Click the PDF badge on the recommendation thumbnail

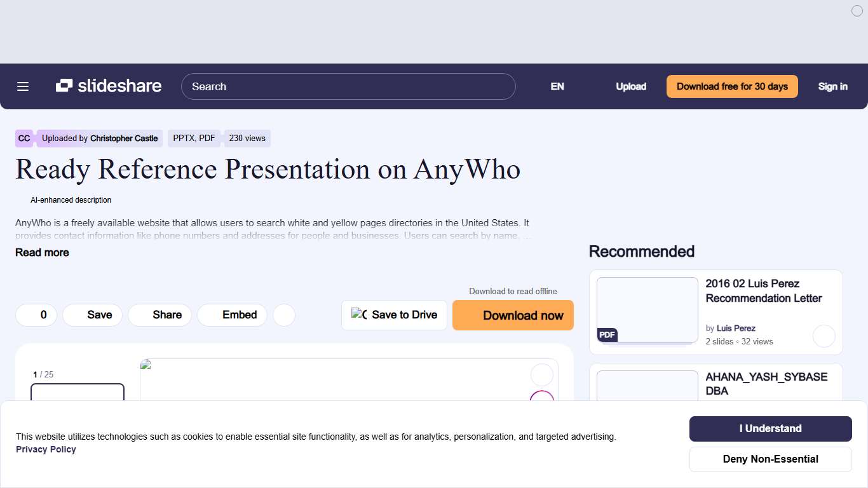pos(607,335)
